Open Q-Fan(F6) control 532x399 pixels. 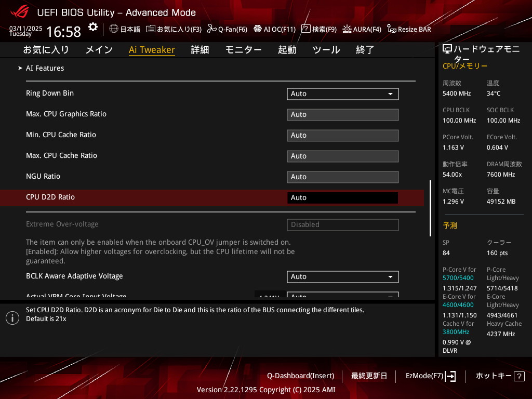click(x=228, y=29)
